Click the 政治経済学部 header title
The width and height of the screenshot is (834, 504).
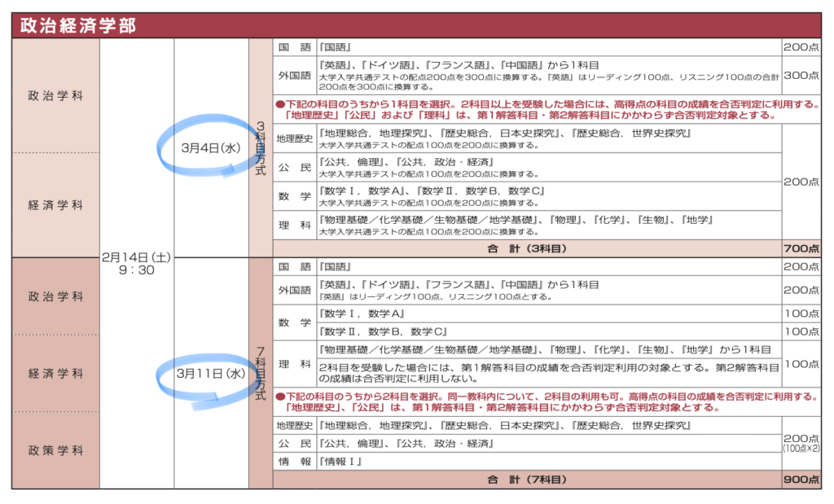coord(78,25)
